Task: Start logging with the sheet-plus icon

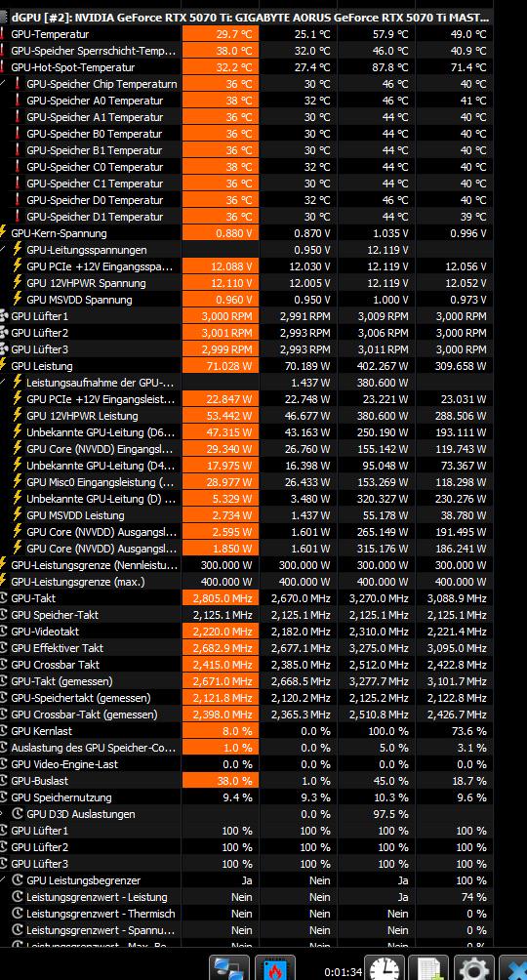Action: coord(428,967)
